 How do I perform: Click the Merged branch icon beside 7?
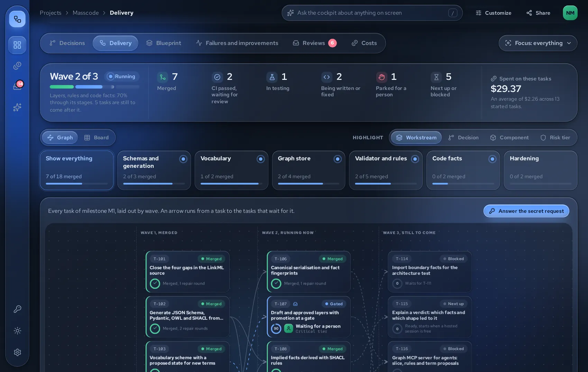point(163,77)
